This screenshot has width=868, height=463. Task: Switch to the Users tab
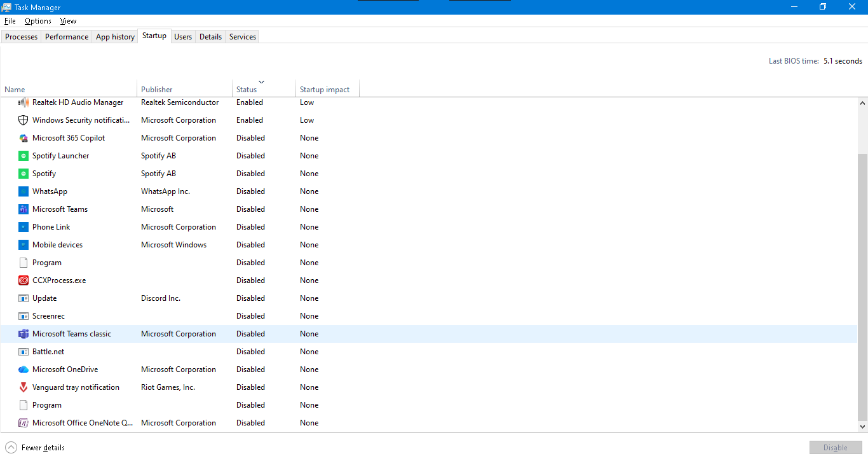(183, 37)
